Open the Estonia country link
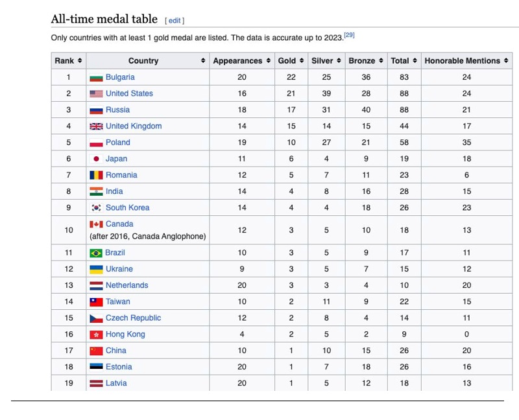 tap(119, 367)
